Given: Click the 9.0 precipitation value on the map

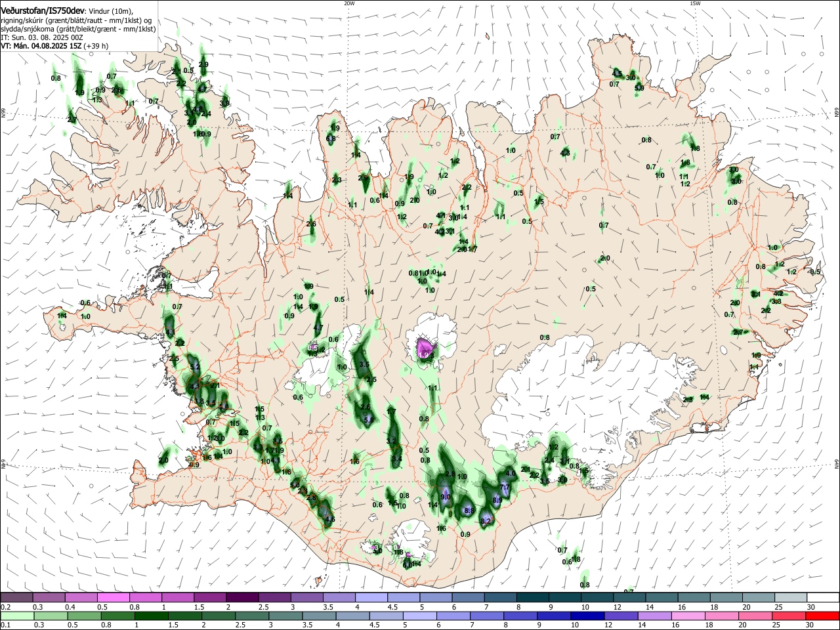Looking at the screenshot, I should click(446, 497).
